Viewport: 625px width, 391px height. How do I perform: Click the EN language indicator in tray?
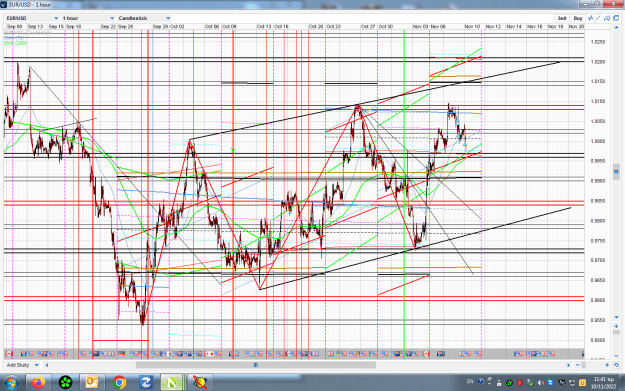[x=470, y=381]
